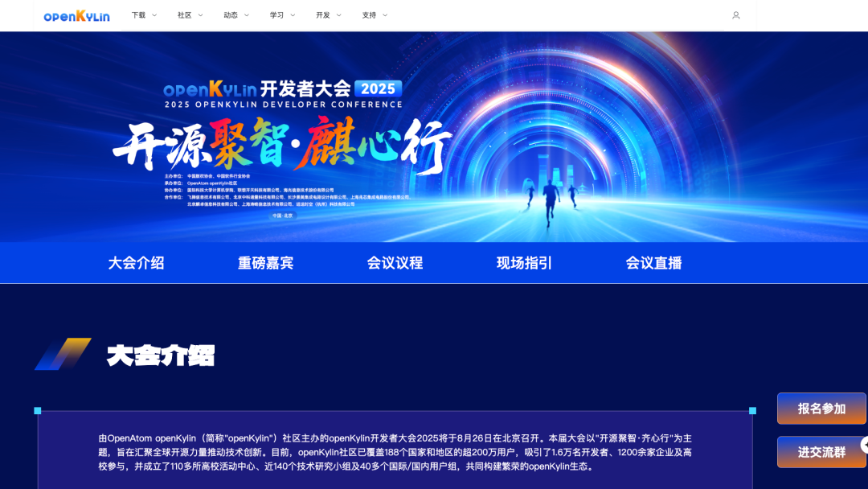
Task: Open the 开发 menu
Action: click(323, 15)
